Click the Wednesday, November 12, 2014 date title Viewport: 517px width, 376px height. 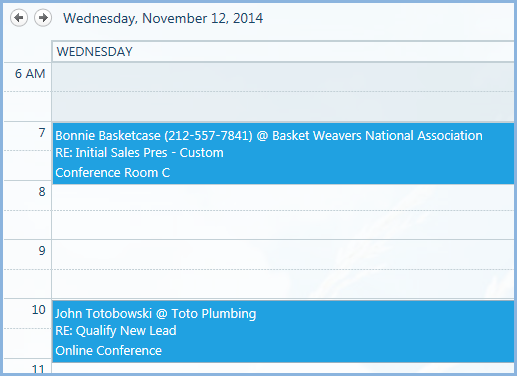[x=163, y=18]
